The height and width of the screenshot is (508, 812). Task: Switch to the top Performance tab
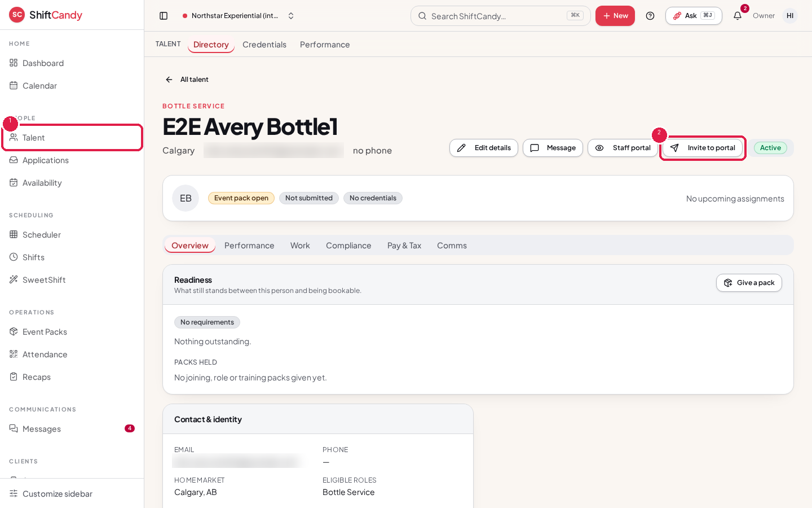pos(325,45)
